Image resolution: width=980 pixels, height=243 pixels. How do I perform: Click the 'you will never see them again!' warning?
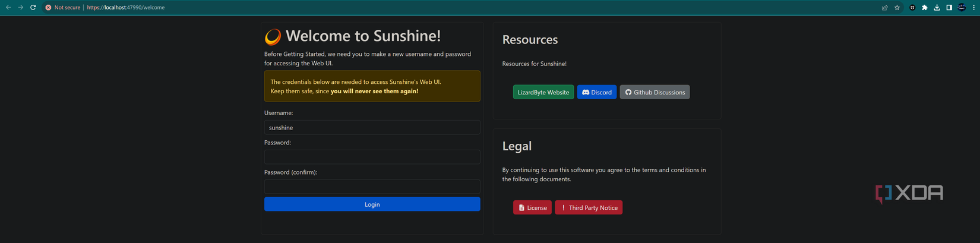click(374, 91)
